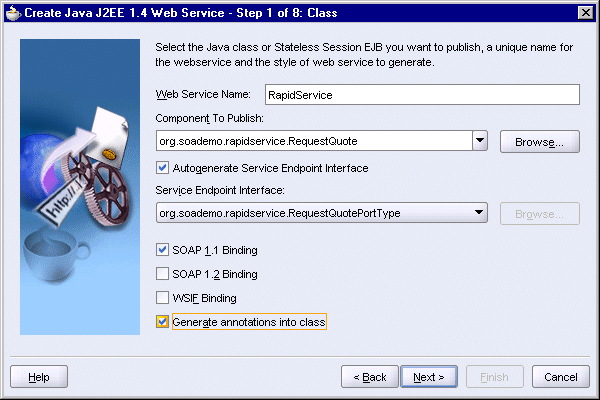600x400 pixels.
Task: Click the SOAP 1.2 Binding label text
Action: coord(215,274)
